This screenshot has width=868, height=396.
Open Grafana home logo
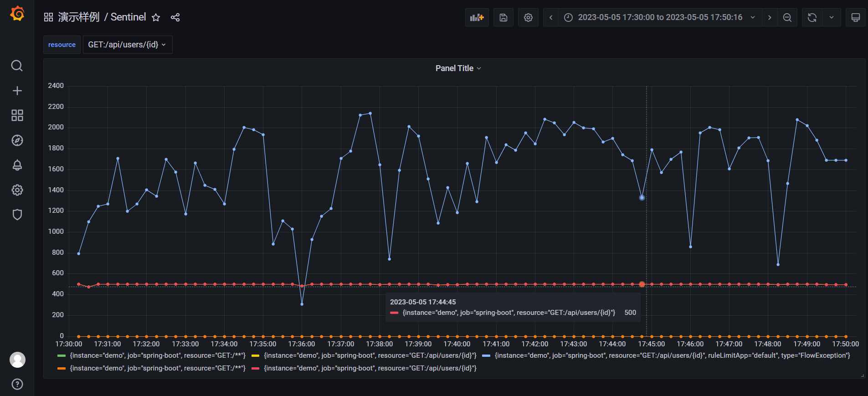17,14
